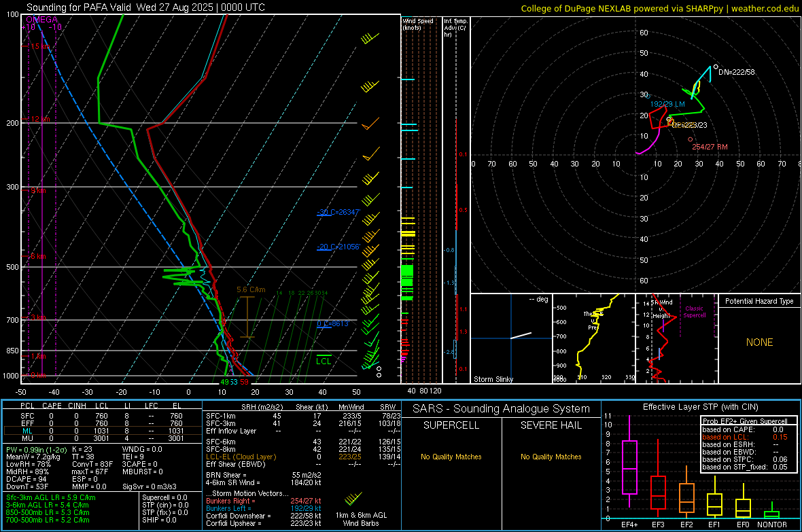Screen dimensions: 802x532
Task: Click No Quality Matches under SEVERE HAIL
Action: pos(551,457)
